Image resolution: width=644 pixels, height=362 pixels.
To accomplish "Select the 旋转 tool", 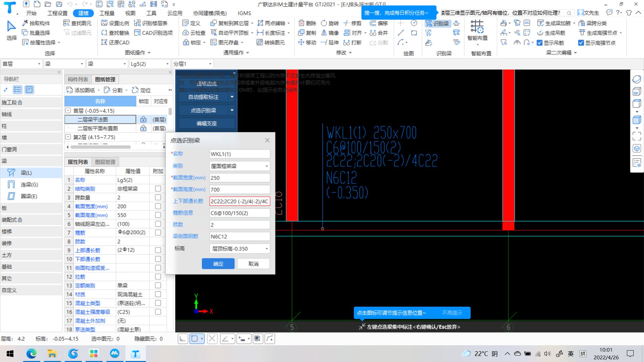I will pos(330,23).
